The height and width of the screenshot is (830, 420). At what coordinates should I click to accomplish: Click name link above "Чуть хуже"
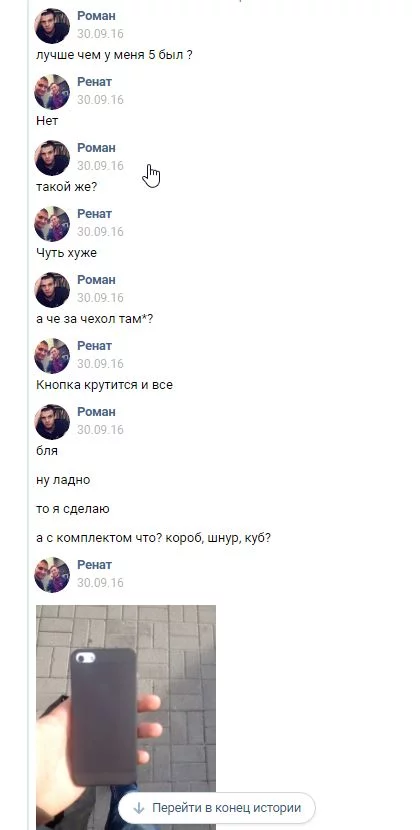point(95,214)
